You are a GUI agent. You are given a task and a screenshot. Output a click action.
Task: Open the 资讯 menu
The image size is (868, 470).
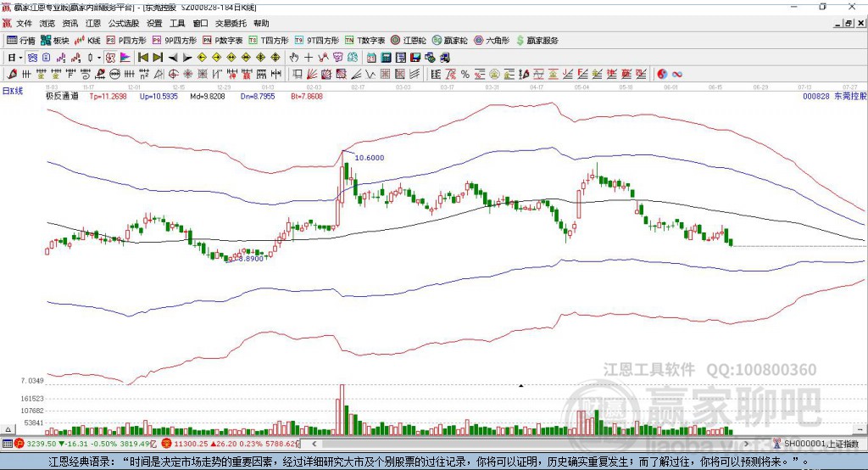70,23
